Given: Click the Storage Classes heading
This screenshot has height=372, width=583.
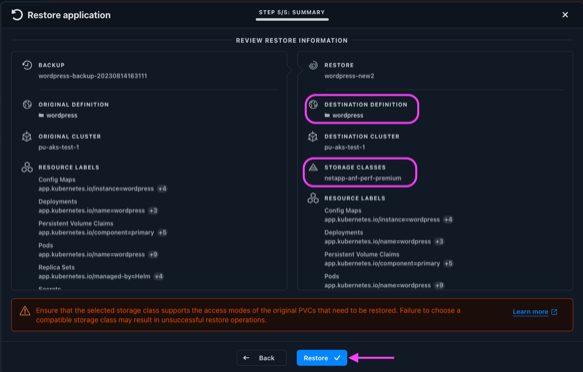Looking at the screenshot, I should coord(355,167).
